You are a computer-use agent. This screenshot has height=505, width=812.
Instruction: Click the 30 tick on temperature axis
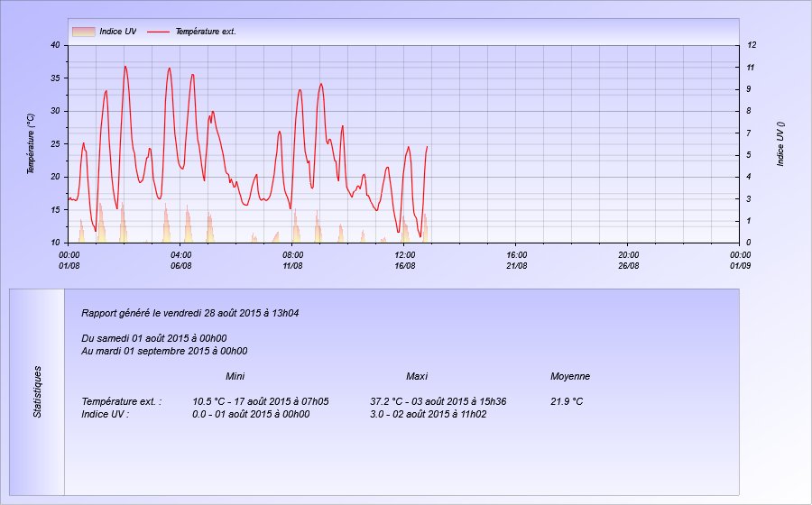(x=55, y=111)
